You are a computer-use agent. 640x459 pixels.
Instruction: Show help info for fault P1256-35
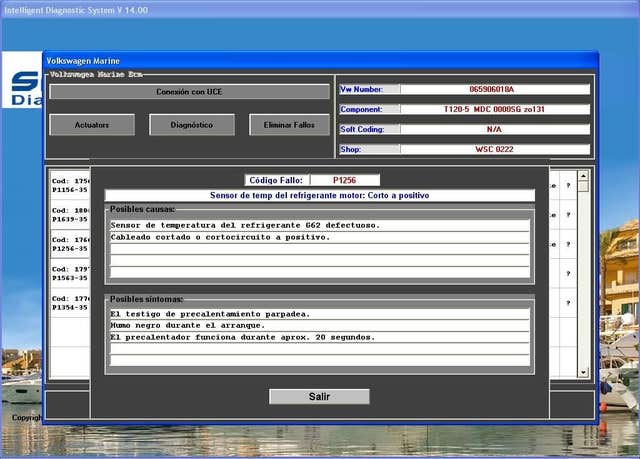[x=568, y=244]
